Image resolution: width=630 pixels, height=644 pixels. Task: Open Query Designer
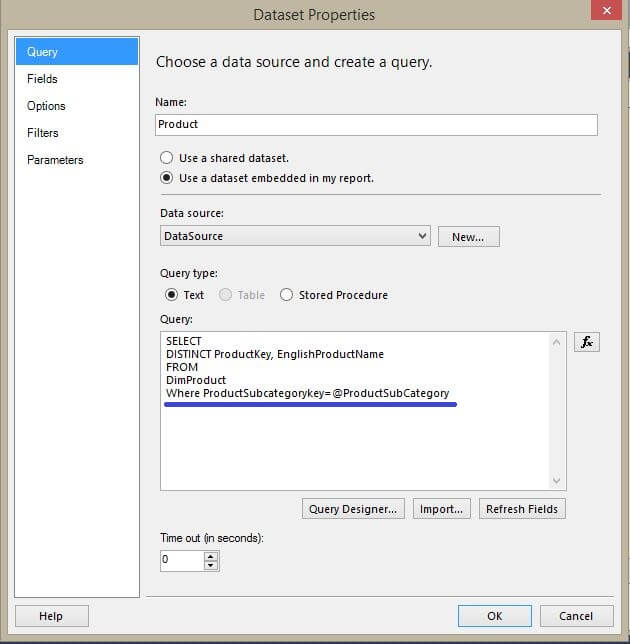(x=353, y=509)
